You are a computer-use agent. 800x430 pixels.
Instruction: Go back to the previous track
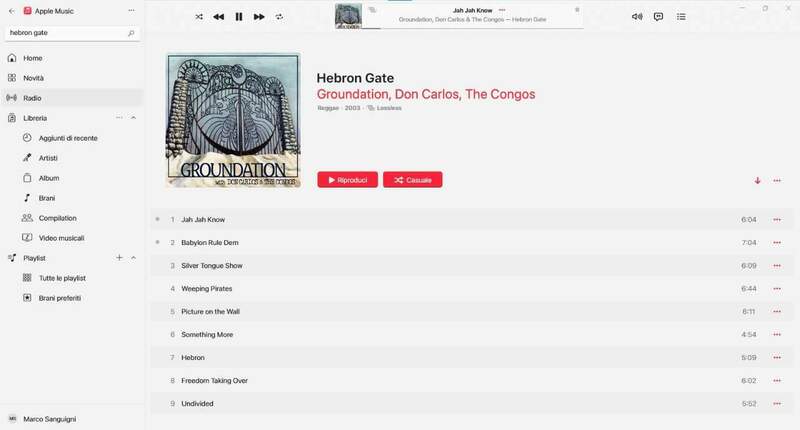[218, 17]
